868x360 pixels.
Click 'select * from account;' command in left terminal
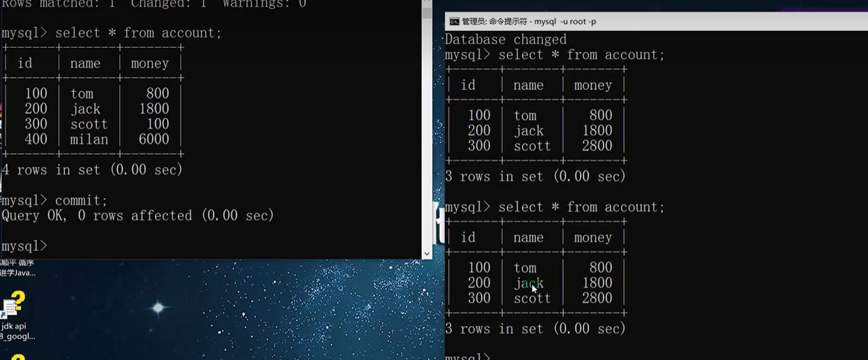pos(139,33)
